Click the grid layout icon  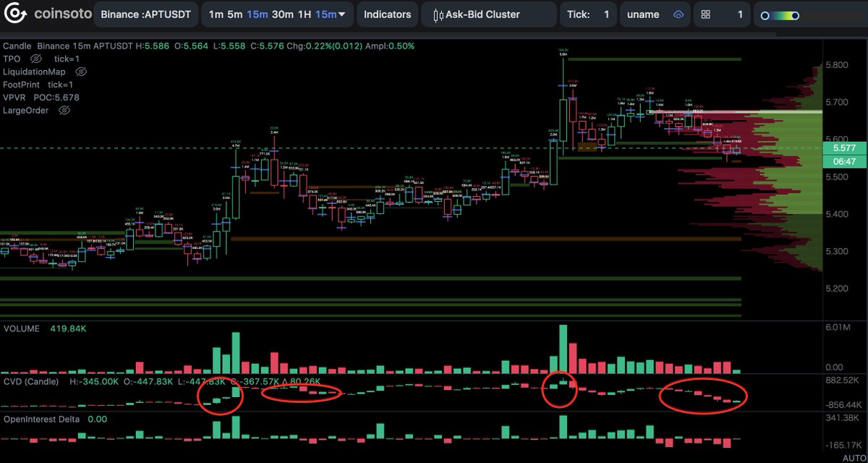pyautogui.click(x=706, y=14)
